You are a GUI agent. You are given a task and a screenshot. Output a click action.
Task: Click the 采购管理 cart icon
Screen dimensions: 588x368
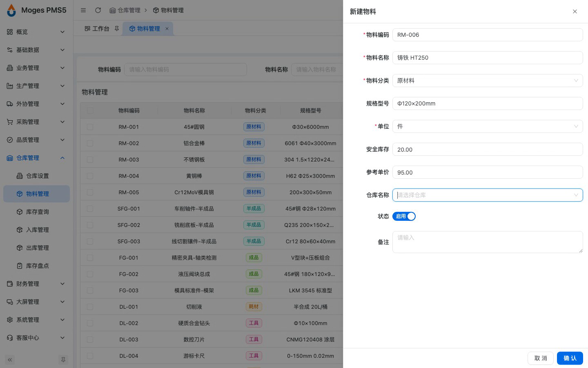click(10, 122)
